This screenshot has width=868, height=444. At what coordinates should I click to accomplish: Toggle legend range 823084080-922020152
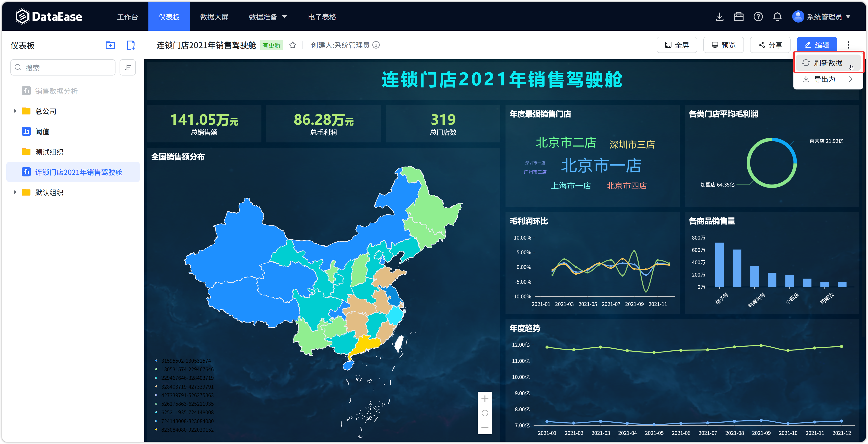tap(184, 430)
